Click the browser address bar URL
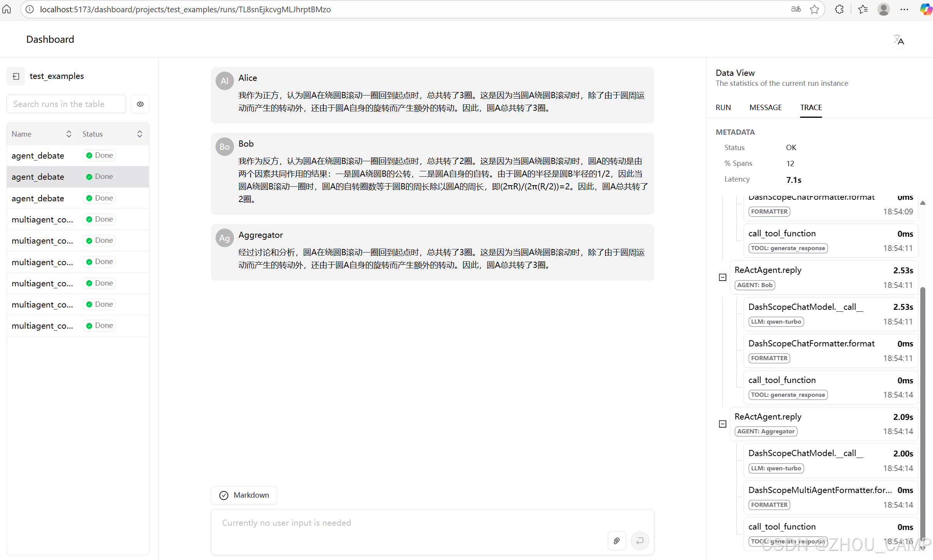 (x=185, y=9)
